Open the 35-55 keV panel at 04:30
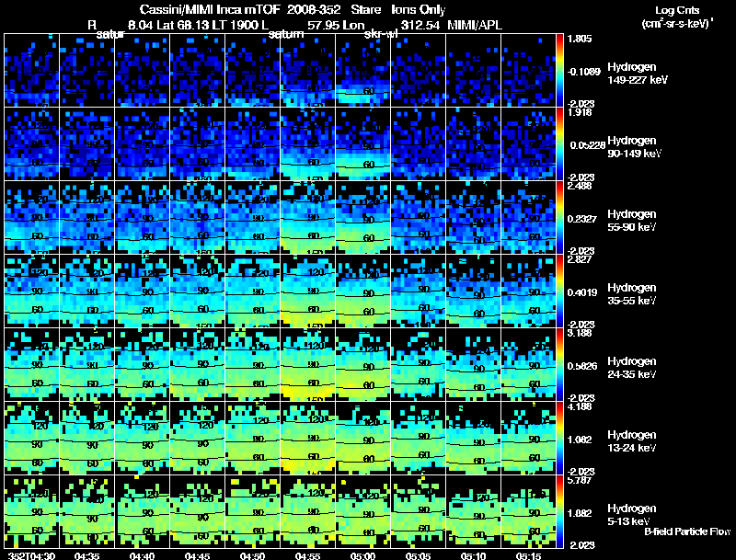This screenshot has height=560, width=736. coord(32,291)
